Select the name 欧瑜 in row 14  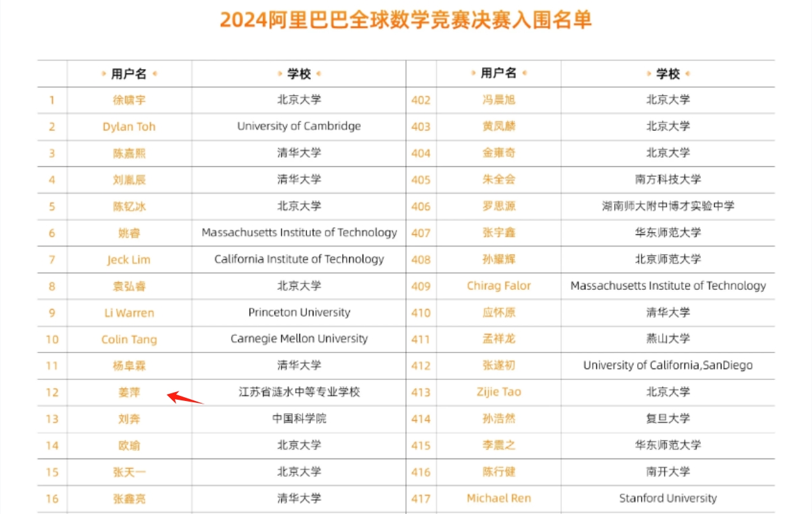[x=129, y=446]
